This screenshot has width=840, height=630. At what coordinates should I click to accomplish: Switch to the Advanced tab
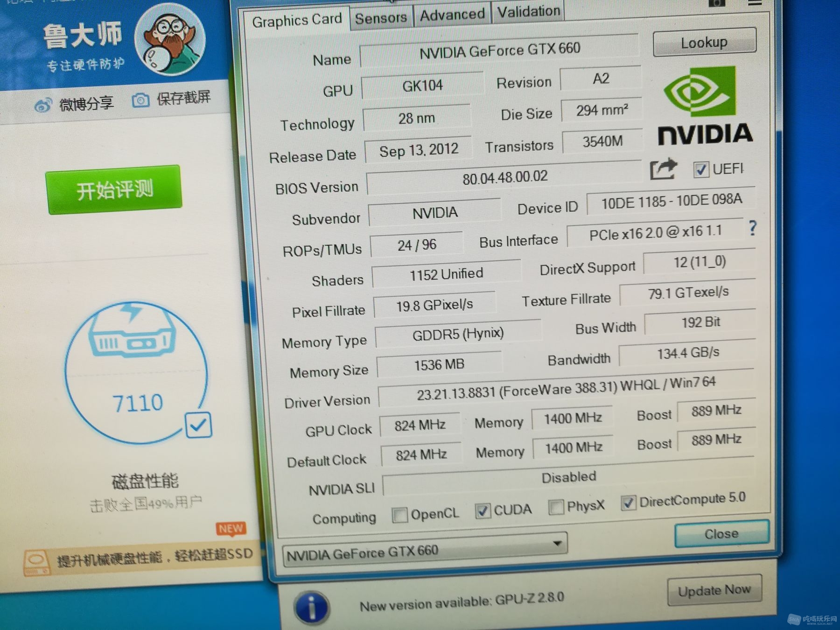pos(452,14)
